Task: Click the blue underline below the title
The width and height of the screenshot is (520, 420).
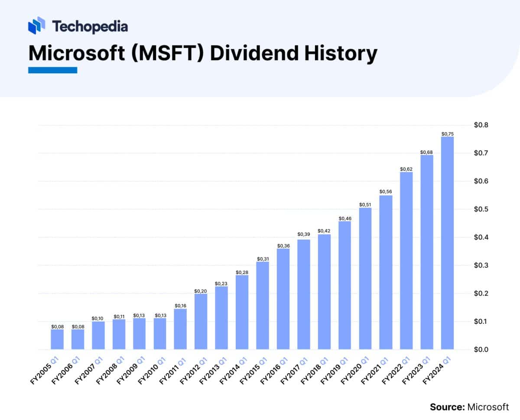Action: (52, 70)
